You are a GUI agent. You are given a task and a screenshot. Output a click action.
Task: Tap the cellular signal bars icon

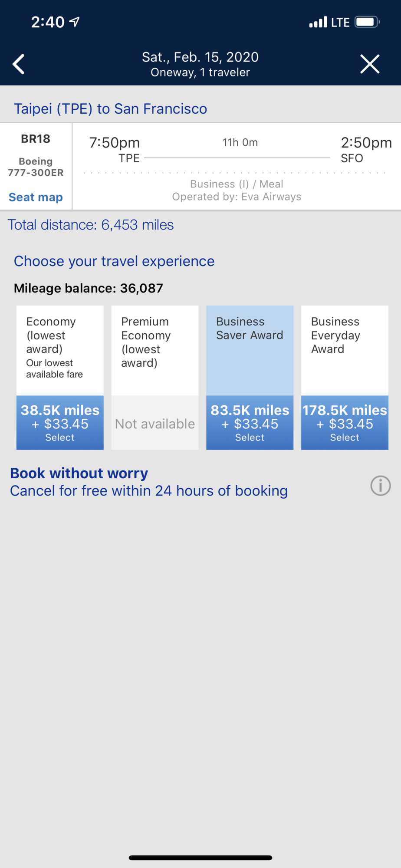pos(318,22)
